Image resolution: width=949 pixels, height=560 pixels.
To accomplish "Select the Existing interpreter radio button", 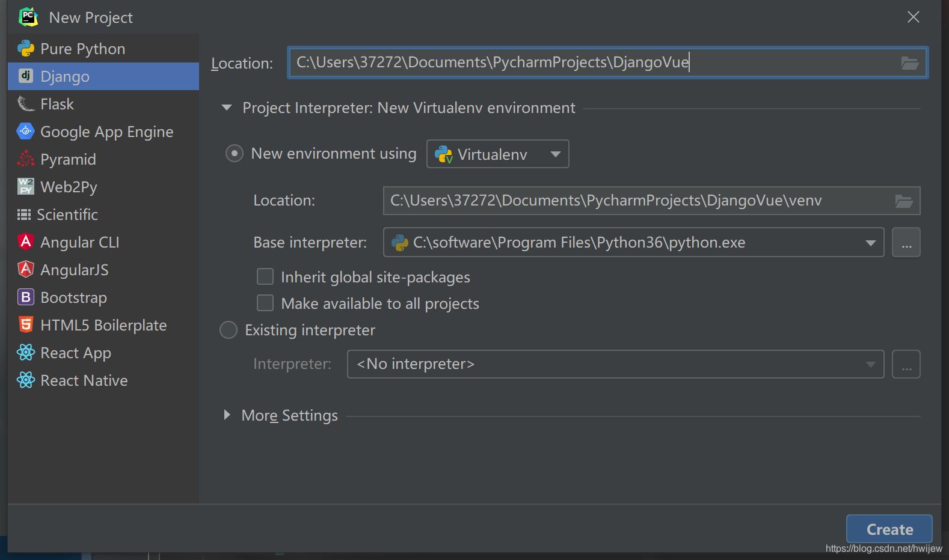I will [229, 330].
